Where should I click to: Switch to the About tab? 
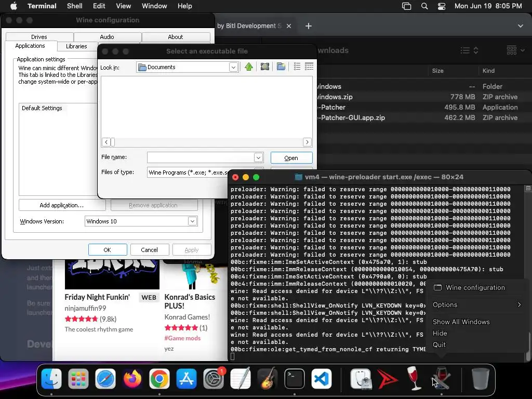176,37
